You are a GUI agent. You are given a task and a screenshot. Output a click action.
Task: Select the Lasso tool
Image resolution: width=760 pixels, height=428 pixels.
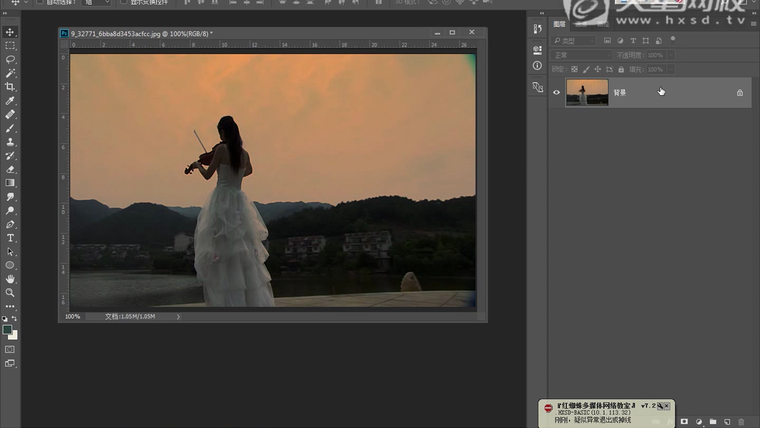pos(10,60)
